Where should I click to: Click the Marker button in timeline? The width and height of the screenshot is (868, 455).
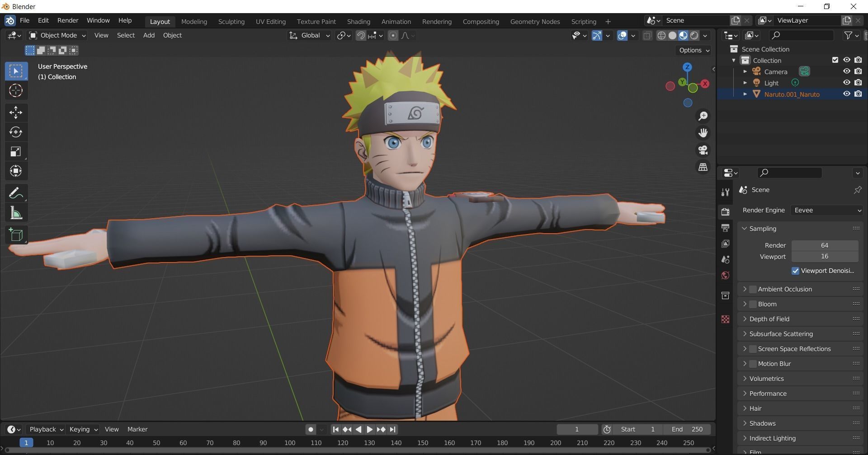point(137,429)
